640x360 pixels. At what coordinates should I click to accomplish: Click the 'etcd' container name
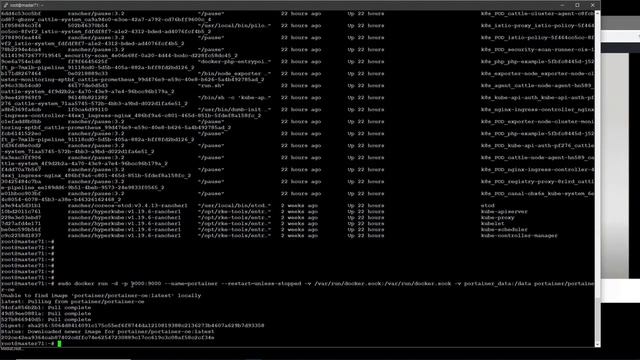pos(487,206)
